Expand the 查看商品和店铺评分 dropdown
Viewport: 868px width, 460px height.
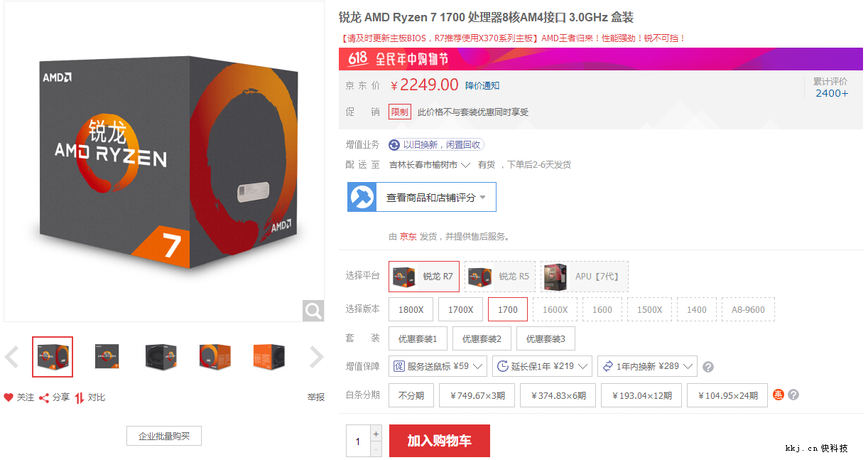coord(422,197)
